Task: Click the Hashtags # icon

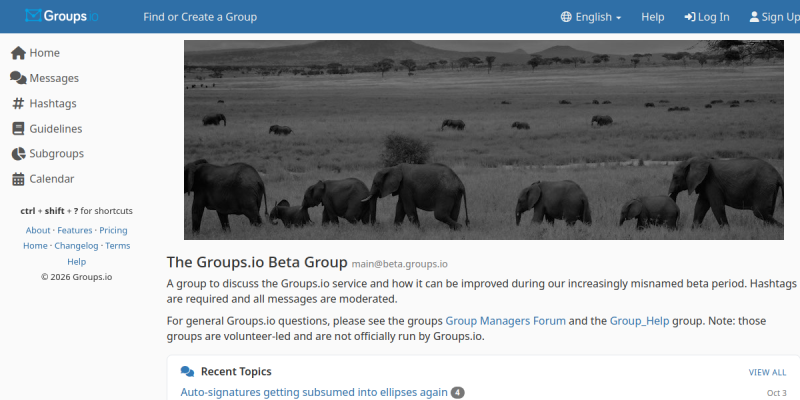Action: pyautogui.click(x=18, y=104)
